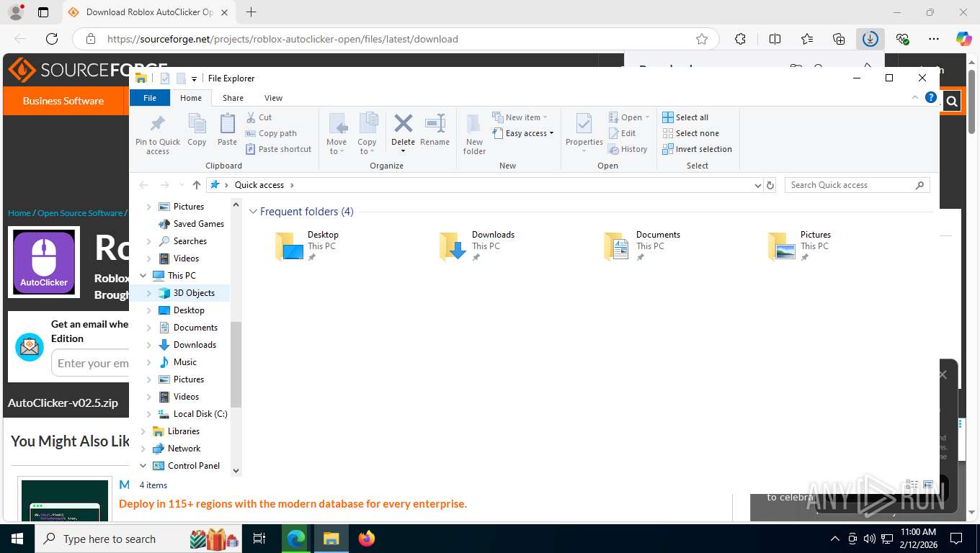The image size is (980, 553).
Task: Open a new browser tab
Action: click(251, 12)
